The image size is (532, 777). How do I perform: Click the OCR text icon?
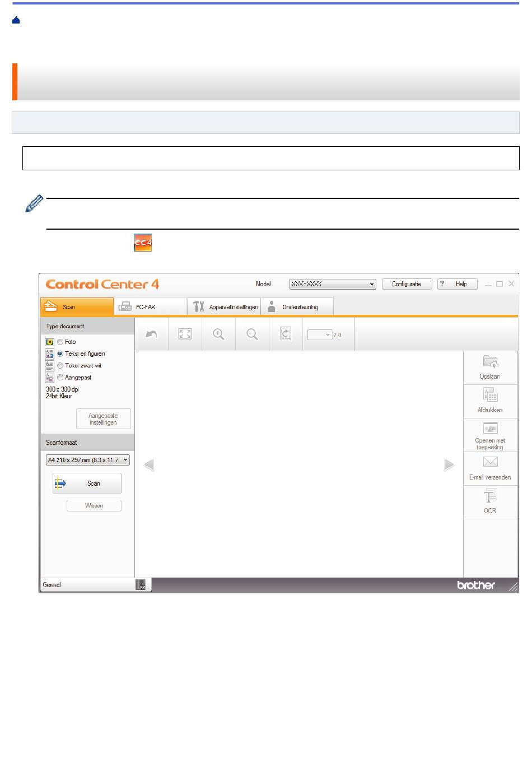[x=491, y=496]
